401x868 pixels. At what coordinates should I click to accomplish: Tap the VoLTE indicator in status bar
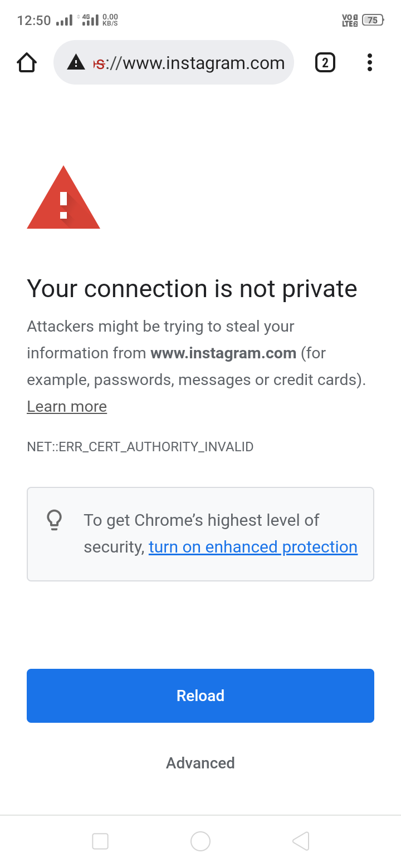349,21
